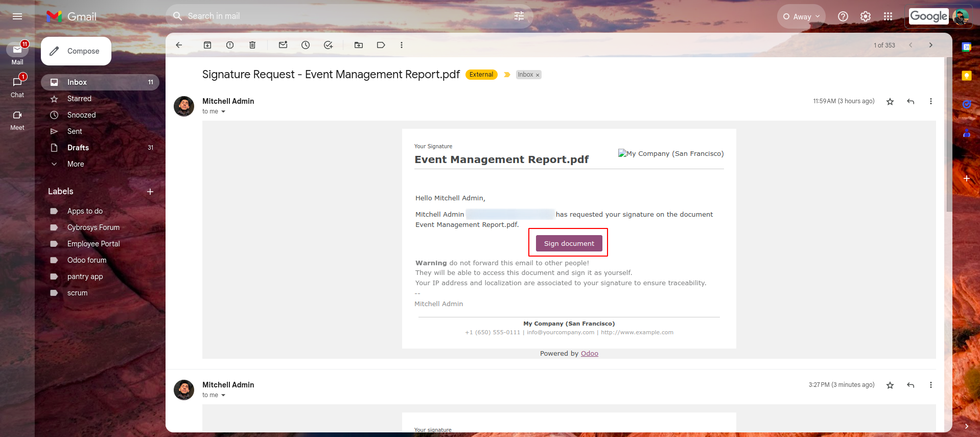Screen dimensions: 980x437
Task: Visit http://www.example.com link
Action: [x=637, y=332]
